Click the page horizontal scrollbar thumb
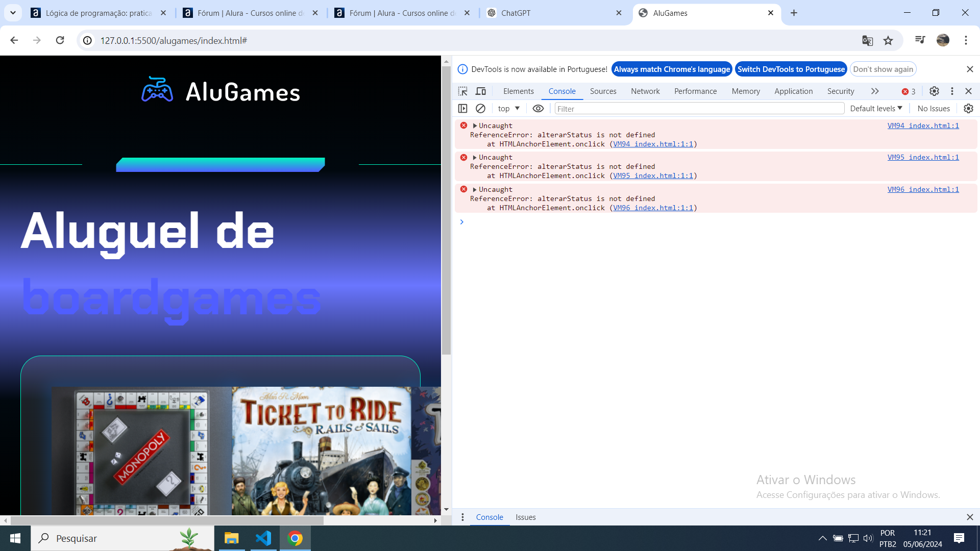Screen dimensions: 980x551 [x=167, y=520]
